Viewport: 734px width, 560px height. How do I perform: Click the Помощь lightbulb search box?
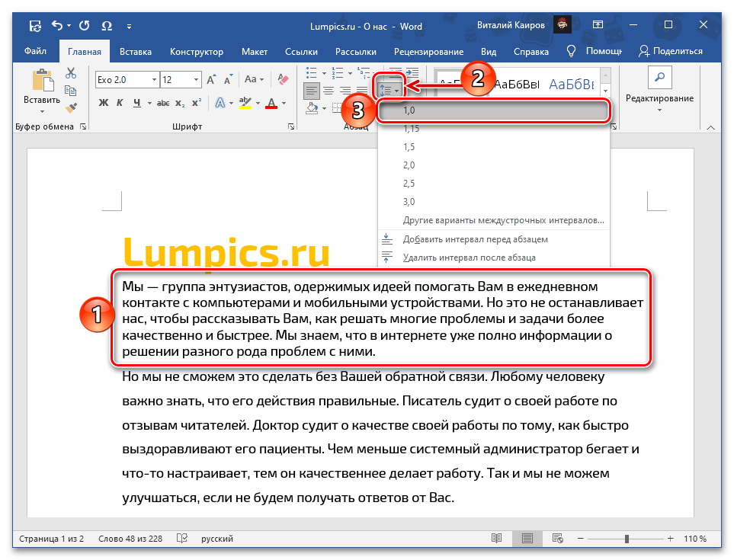point(594,51)
